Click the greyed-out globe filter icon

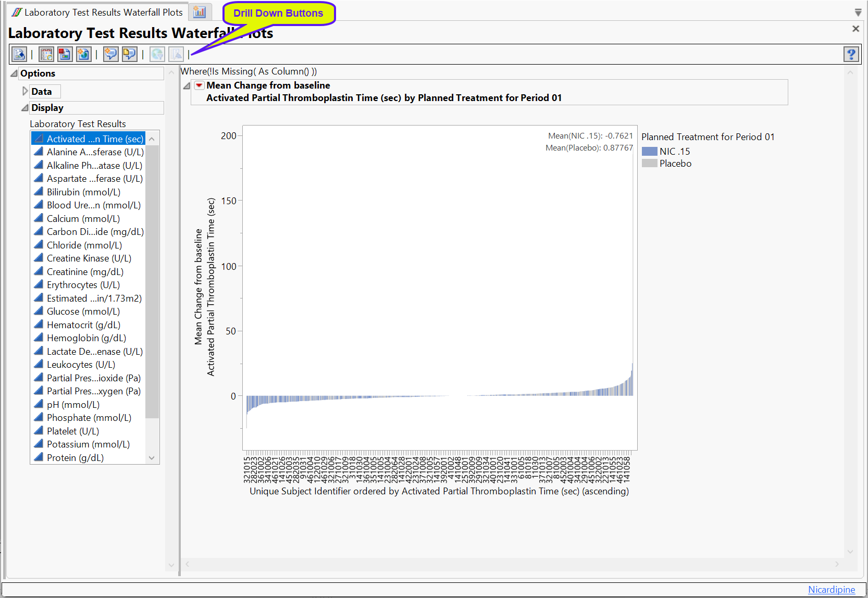pos(157,54)
